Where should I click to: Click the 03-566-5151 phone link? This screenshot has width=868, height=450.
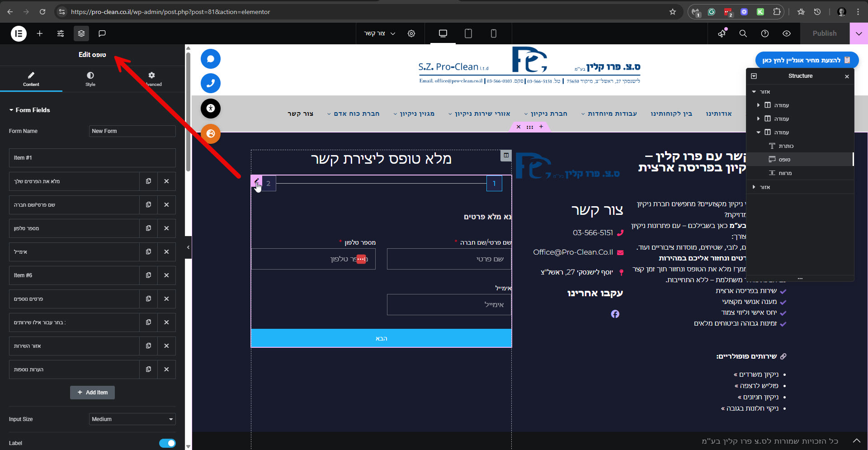click(593, 233)
